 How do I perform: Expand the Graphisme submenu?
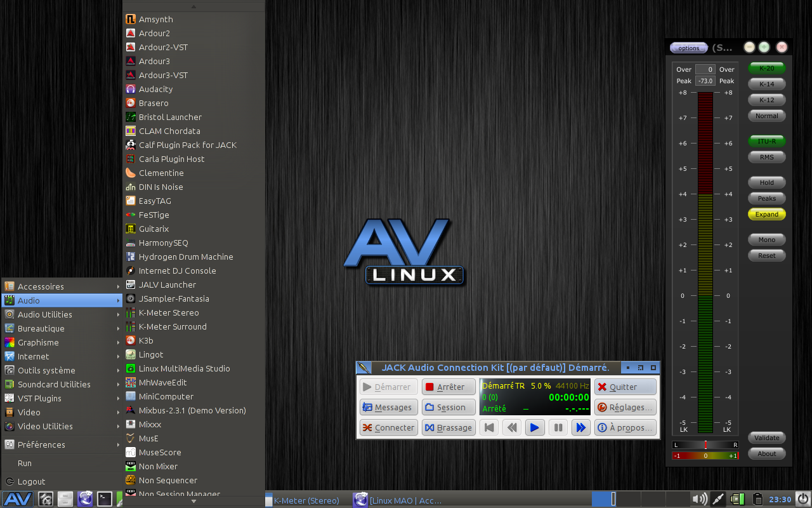62,342
